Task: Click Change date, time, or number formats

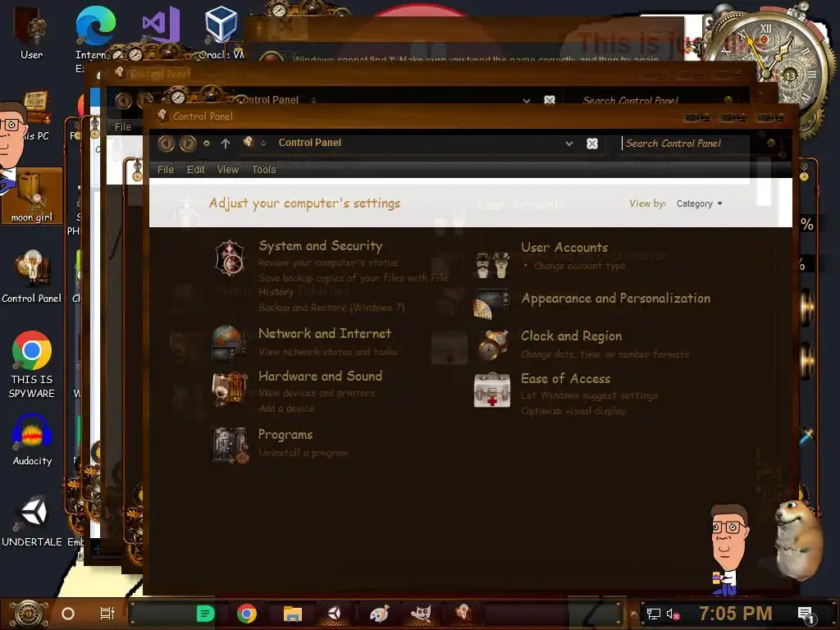Action: click(x=605, y=354)
